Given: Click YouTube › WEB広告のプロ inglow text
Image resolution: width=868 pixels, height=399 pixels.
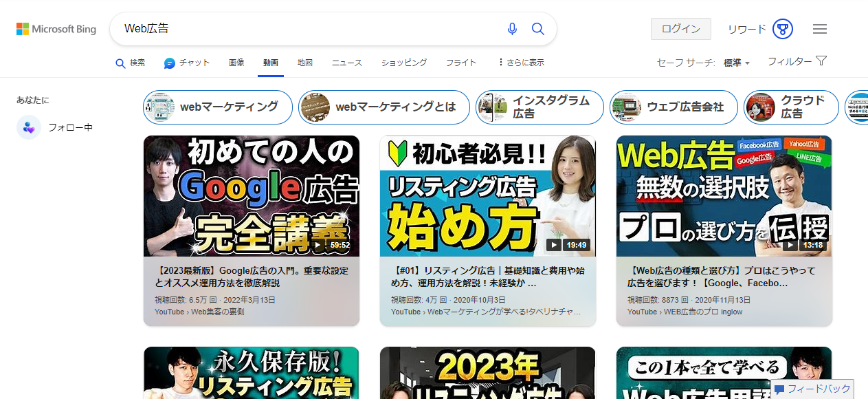Looking at the screenshot, I should 685,312.
